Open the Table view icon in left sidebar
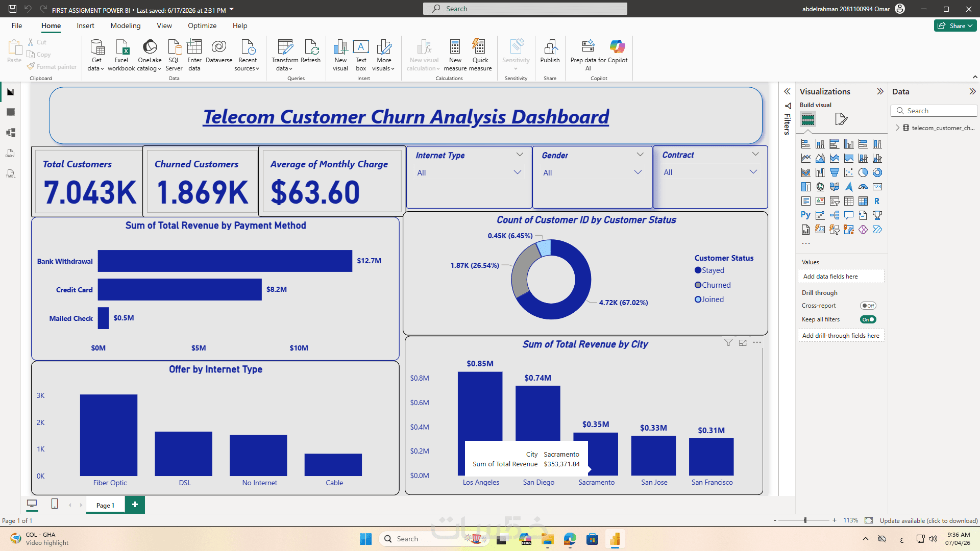 10,112
